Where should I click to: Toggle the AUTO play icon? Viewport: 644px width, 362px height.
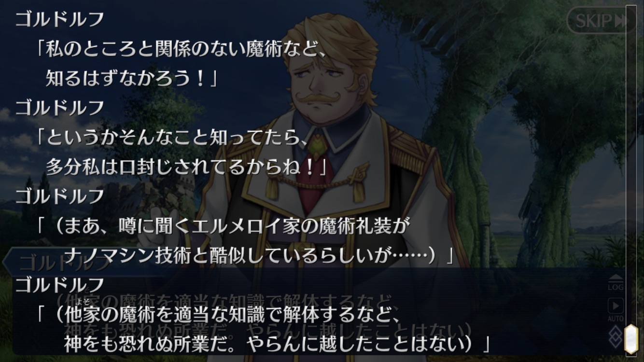coord(616,310)
